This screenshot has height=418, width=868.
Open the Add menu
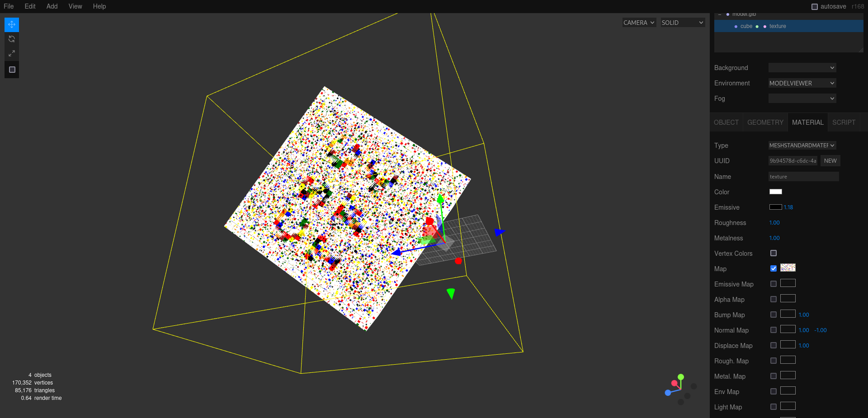point(52,6)
